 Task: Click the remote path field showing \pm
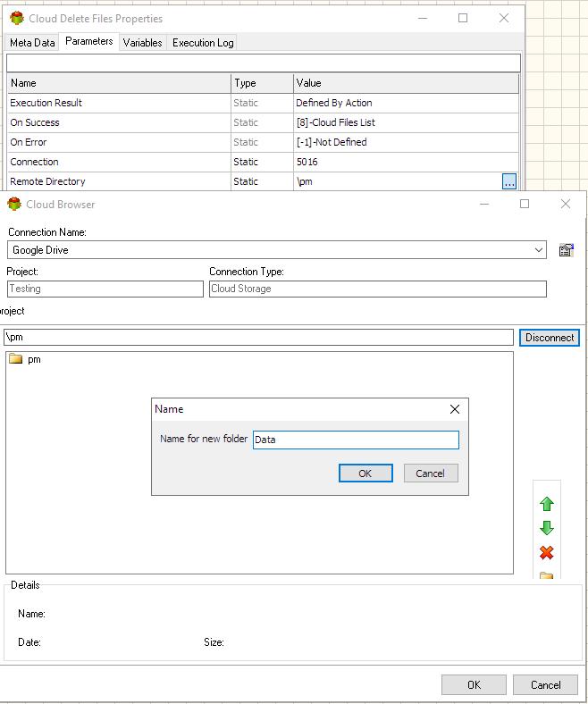coord(259,337)
